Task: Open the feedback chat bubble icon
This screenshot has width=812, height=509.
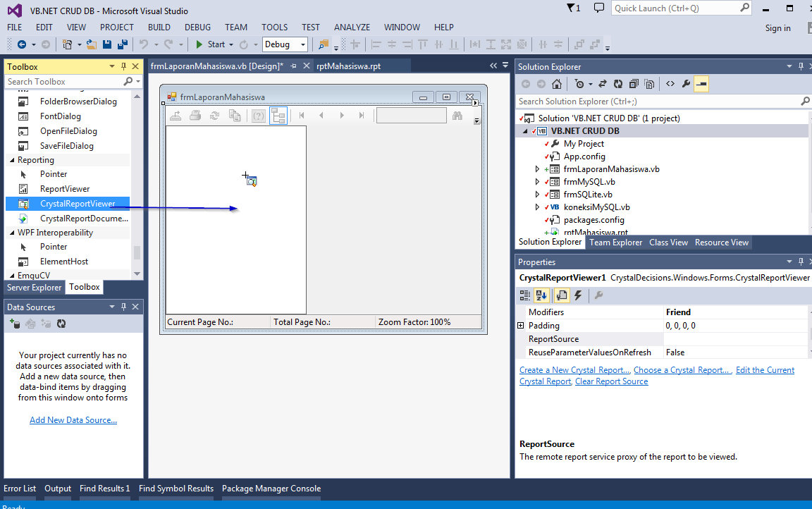Action: [x=598, y=8]
